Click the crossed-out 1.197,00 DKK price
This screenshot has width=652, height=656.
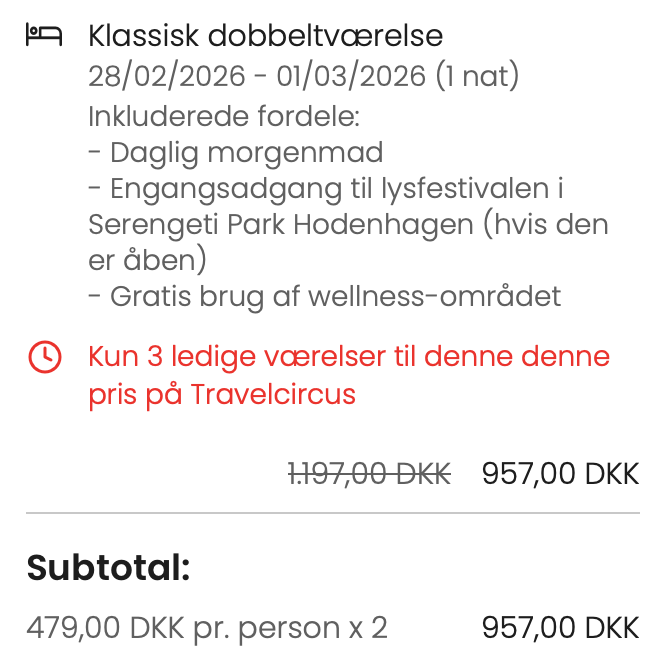point(369,473)
